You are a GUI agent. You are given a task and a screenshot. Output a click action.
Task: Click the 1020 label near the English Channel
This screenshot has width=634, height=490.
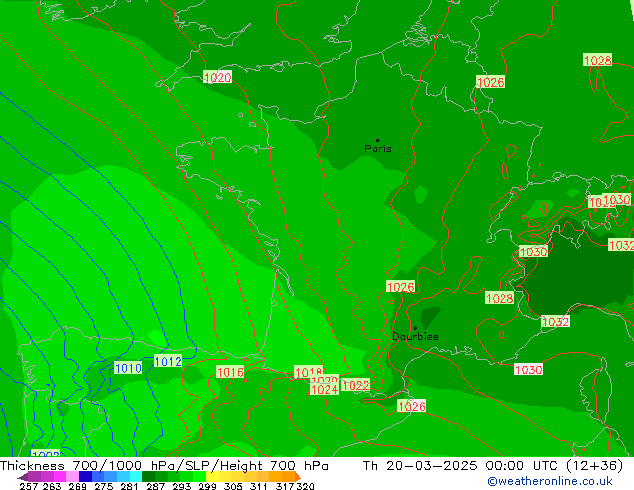218,77
